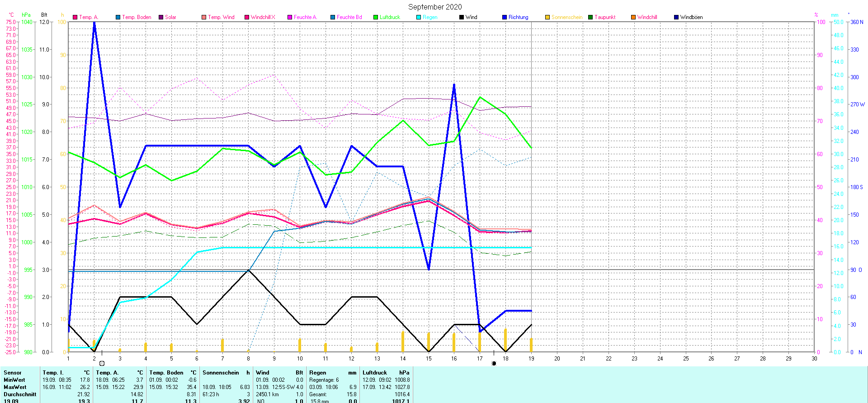
Task: Click the cyan Regen legend square
Action: point(419,17)
